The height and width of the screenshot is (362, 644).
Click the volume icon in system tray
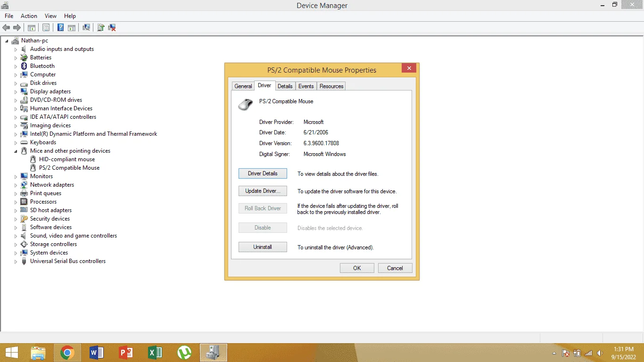point(600,353)
